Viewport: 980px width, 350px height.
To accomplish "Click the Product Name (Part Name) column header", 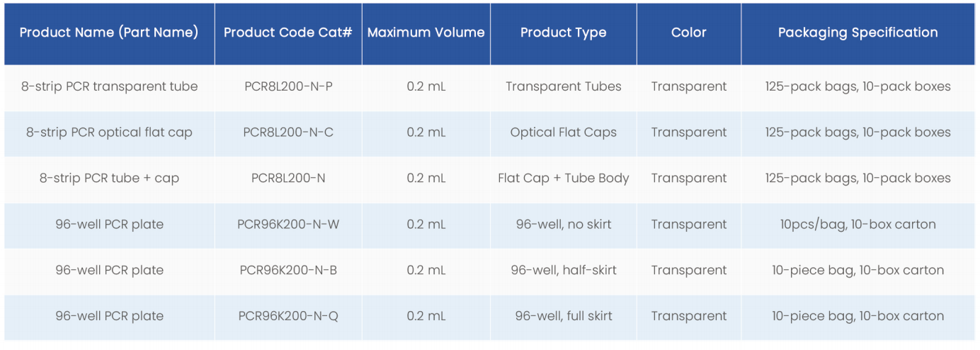I will tap(109, 33).
